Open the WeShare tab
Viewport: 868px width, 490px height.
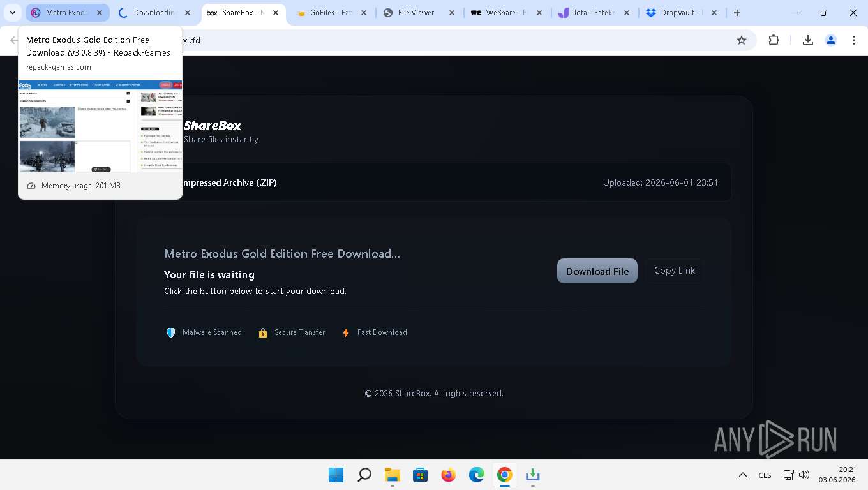tap(507, 13)
